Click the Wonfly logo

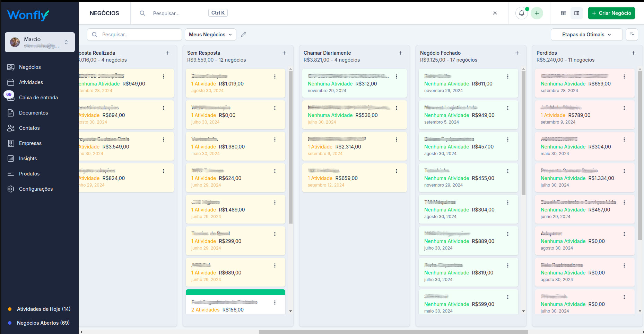click(28, 15)
